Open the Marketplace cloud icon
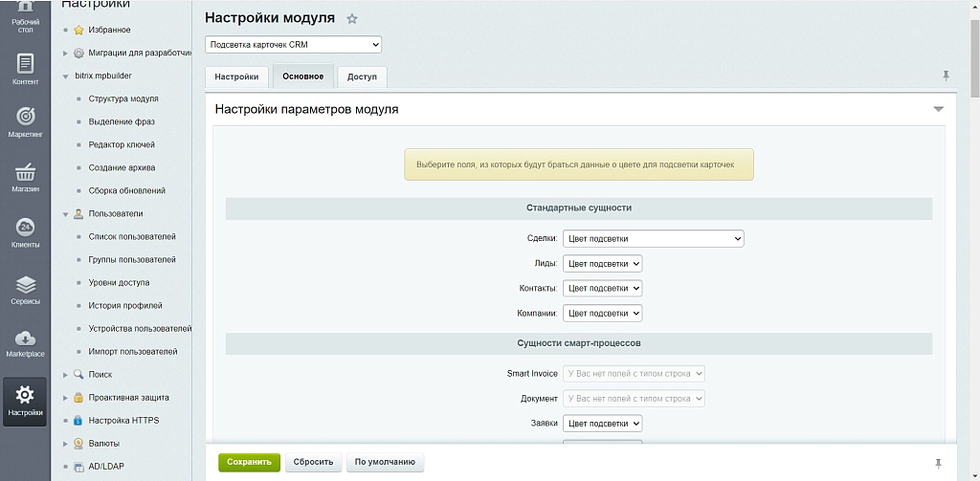Image resolution: width=980 pixels, height=481 pixels. point(25,339)
